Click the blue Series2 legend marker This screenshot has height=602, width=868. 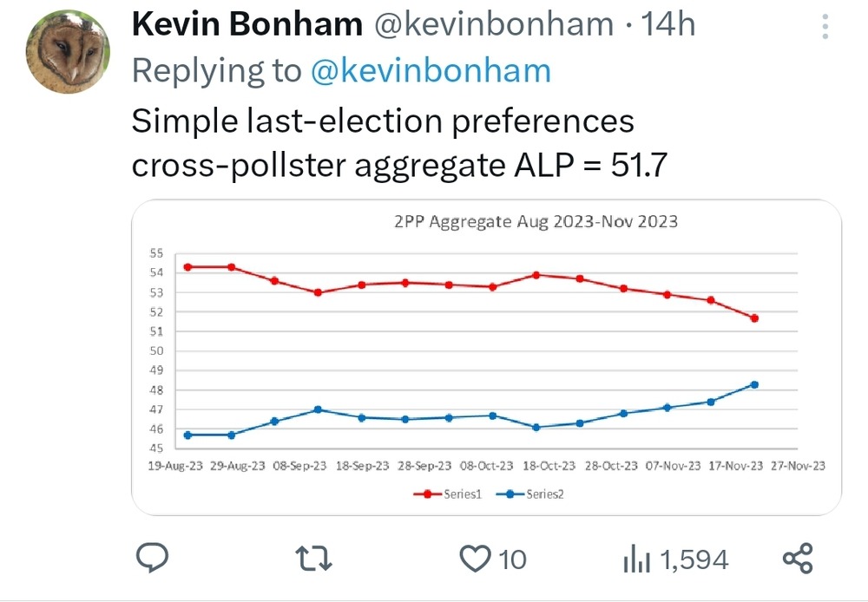click(510, 494)
